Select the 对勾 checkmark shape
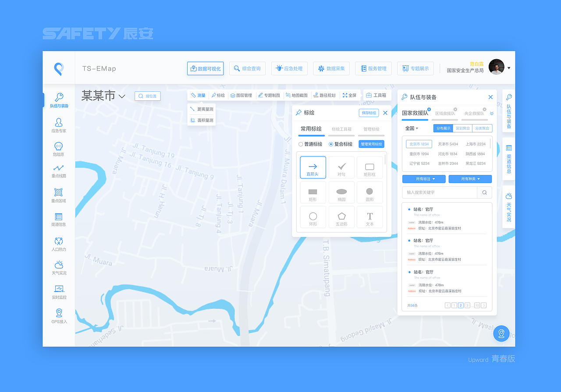 click(x=341, y=167)
